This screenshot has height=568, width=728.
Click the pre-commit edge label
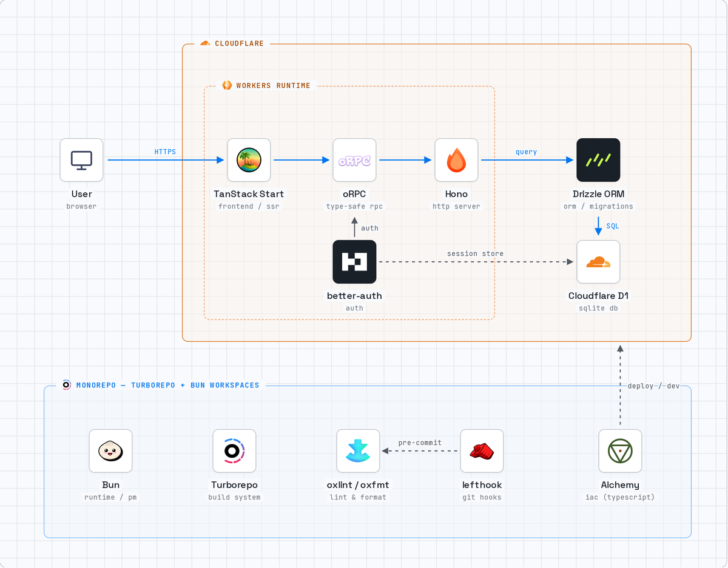tap(420, 443)
